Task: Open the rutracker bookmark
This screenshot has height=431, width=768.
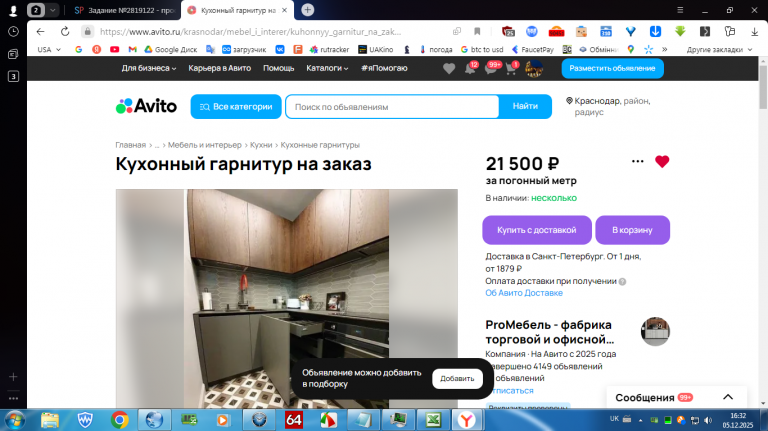Action: tap(329, 49)
